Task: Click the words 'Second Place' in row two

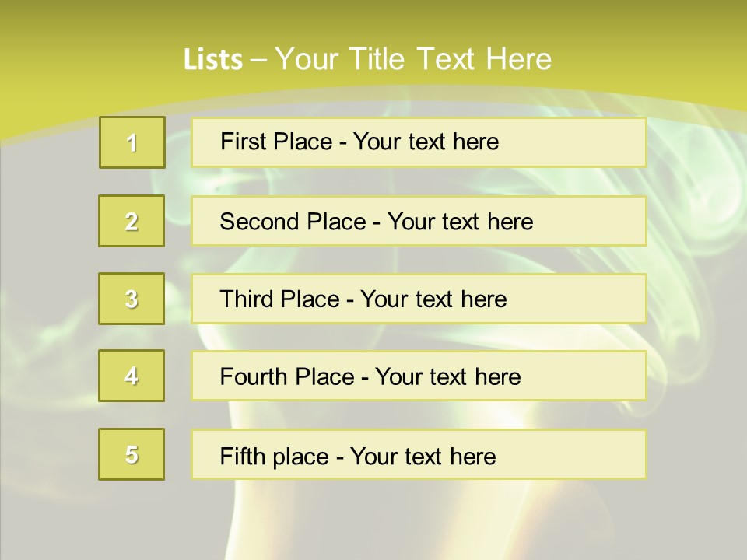Action: click(292, 222)
